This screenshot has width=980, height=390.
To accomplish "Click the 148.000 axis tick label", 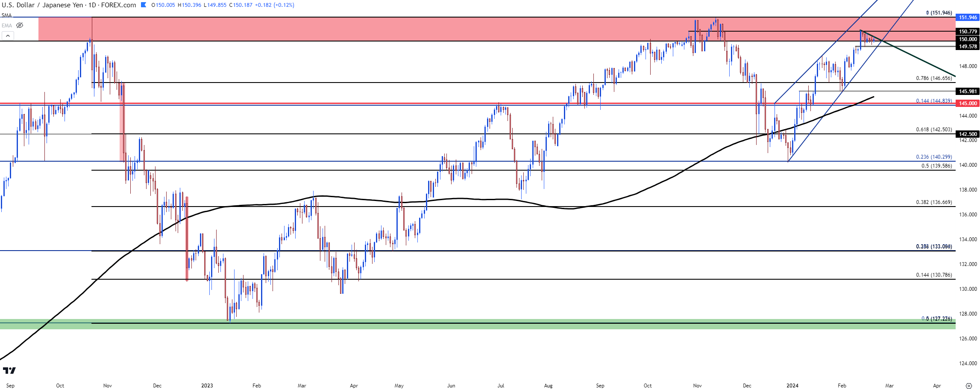I will (x=968, y=66).
